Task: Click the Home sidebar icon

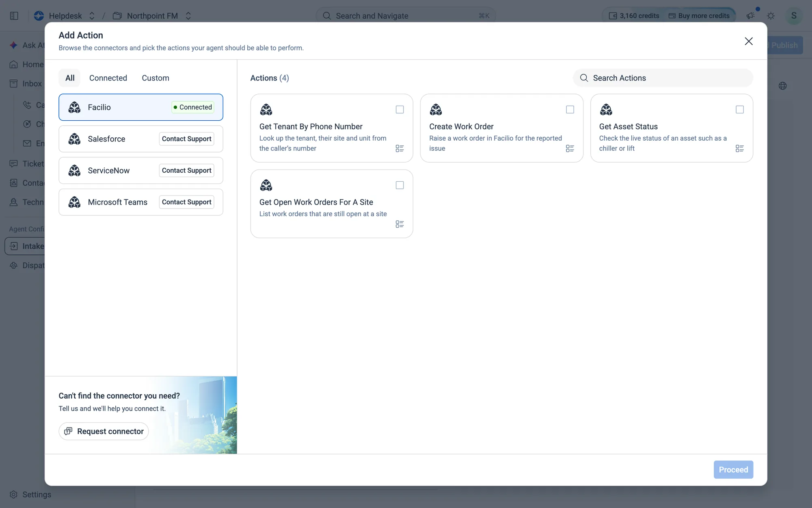Action: pos(14,64)
